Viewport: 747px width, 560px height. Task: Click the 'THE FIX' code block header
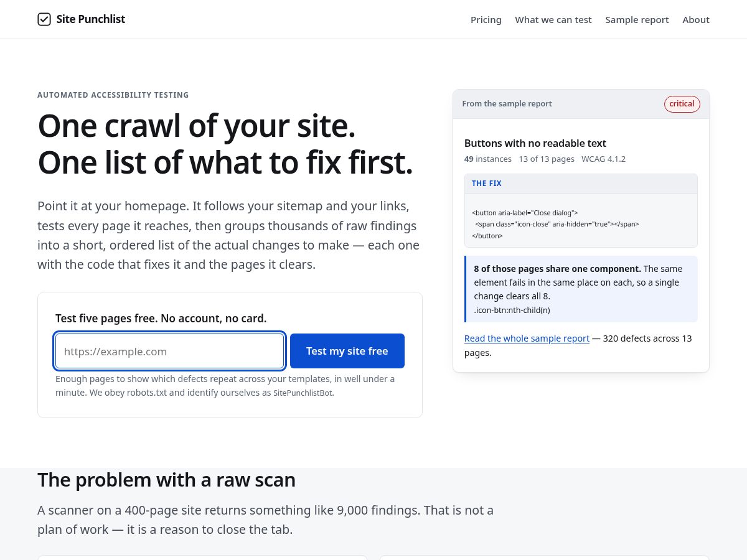click(581, 184)
